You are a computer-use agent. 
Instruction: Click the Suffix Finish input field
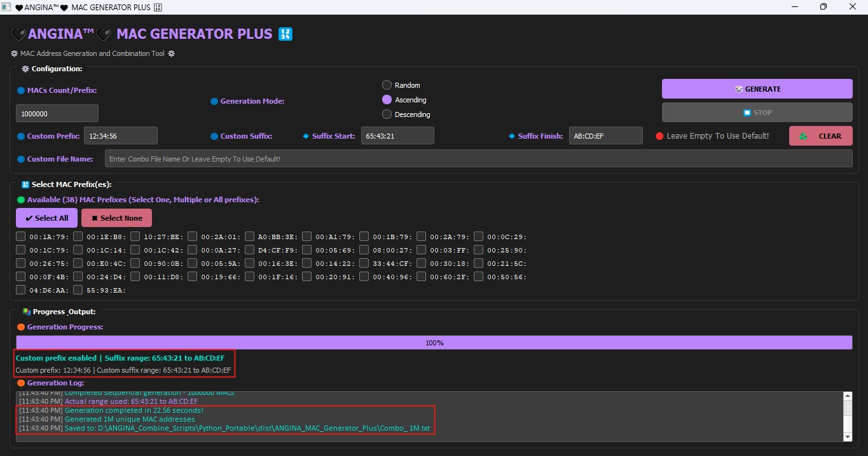605,135
